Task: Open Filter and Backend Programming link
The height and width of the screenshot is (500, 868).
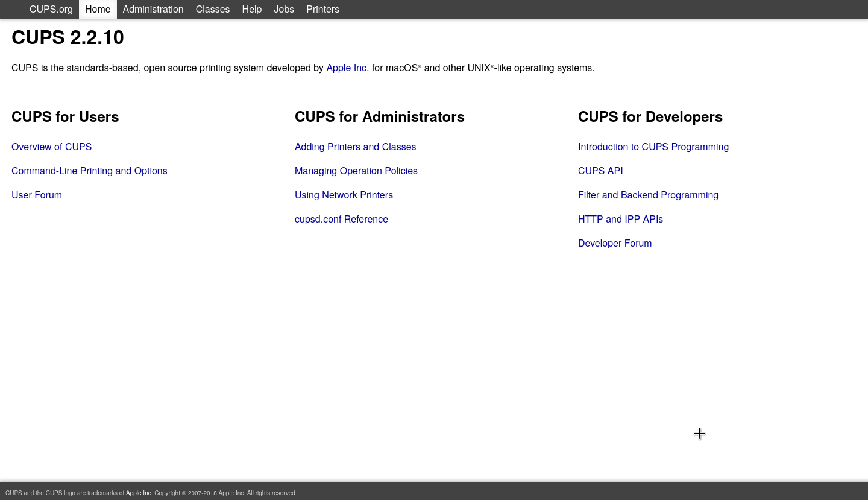Action: pyautogui.click(x=648, y=195)
